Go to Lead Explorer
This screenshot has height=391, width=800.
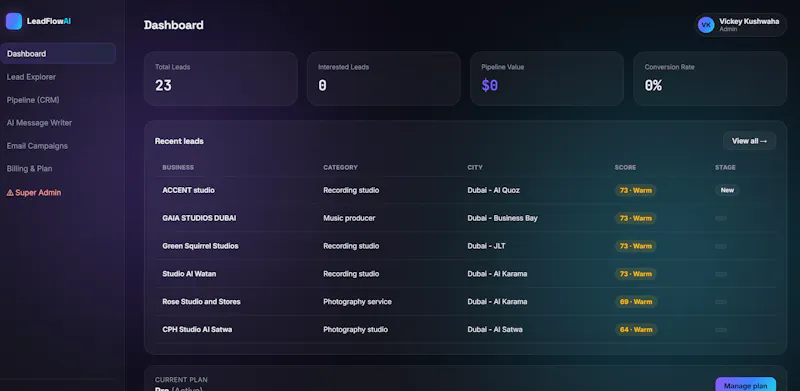[x=31, y=77]
